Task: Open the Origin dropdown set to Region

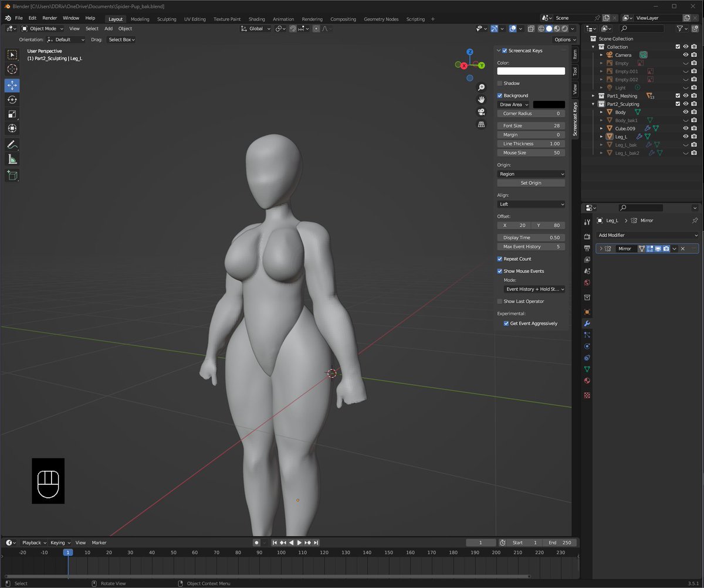Action: click(531, 174)
